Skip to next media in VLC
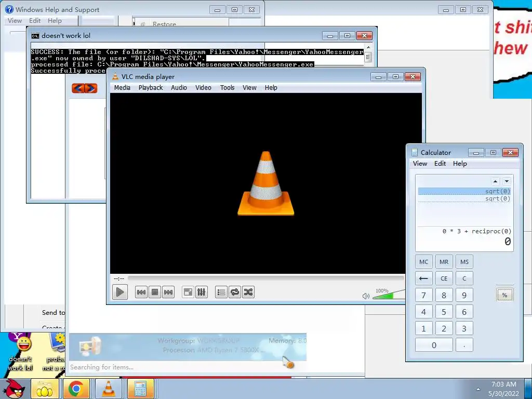This screenshot has height=399, width=532. 168,292
